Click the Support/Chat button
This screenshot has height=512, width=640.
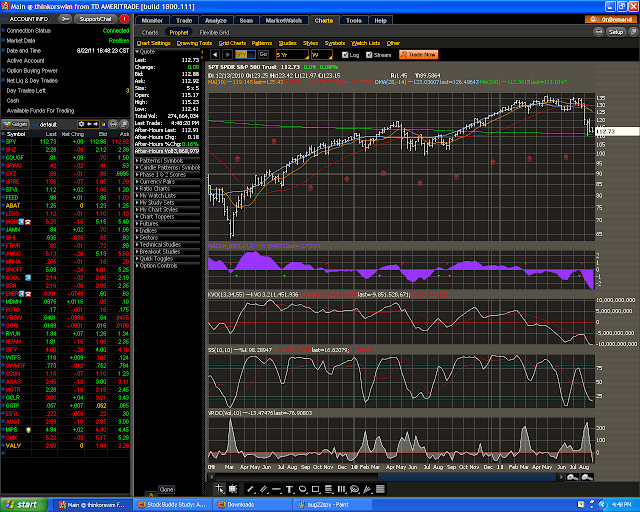(x=96, y=19)
